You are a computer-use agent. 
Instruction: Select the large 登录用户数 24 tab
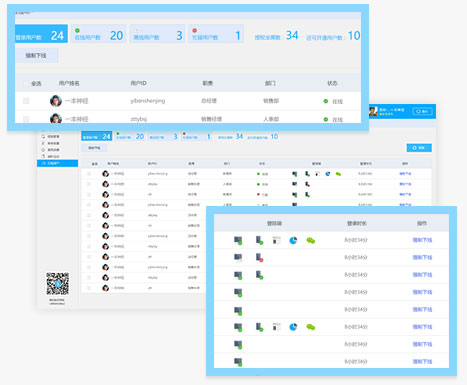[x=41, y=34]
